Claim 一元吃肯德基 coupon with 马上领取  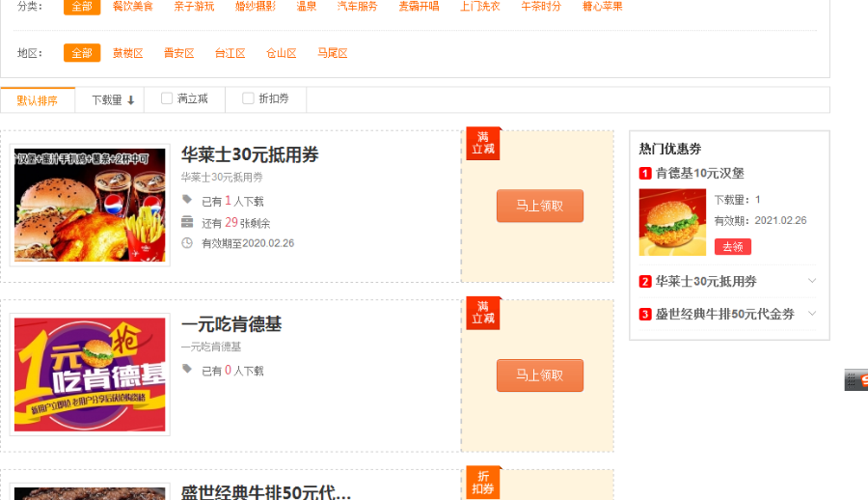point(540,375)
